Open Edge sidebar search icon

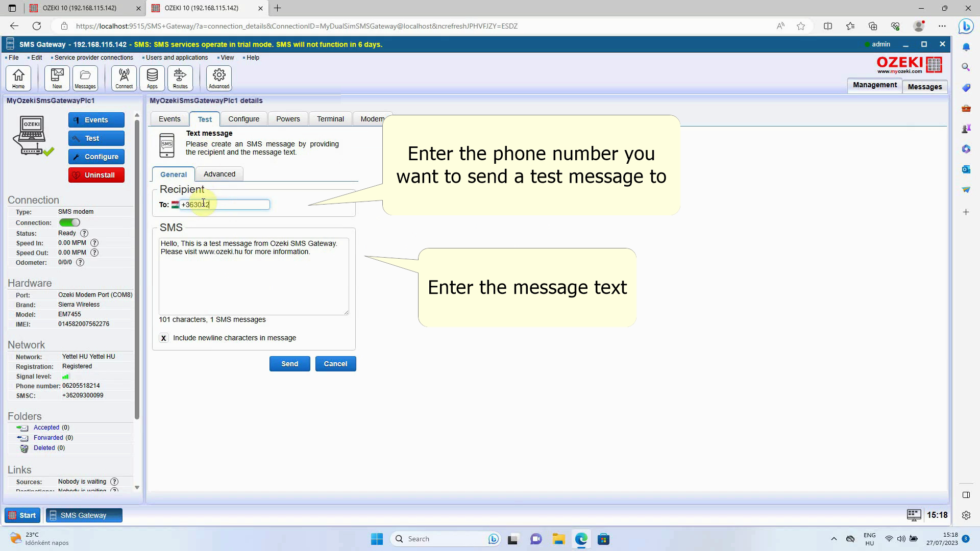pyautogui.click(x=966, y=67)
